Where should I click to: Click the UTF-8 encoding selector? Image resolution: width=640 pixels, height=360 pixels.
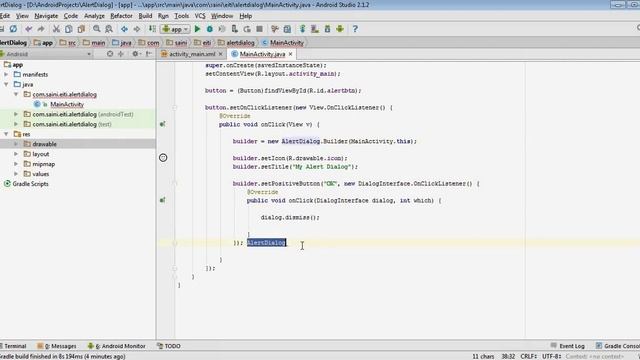pyautogui.click(x=552, y=356)
